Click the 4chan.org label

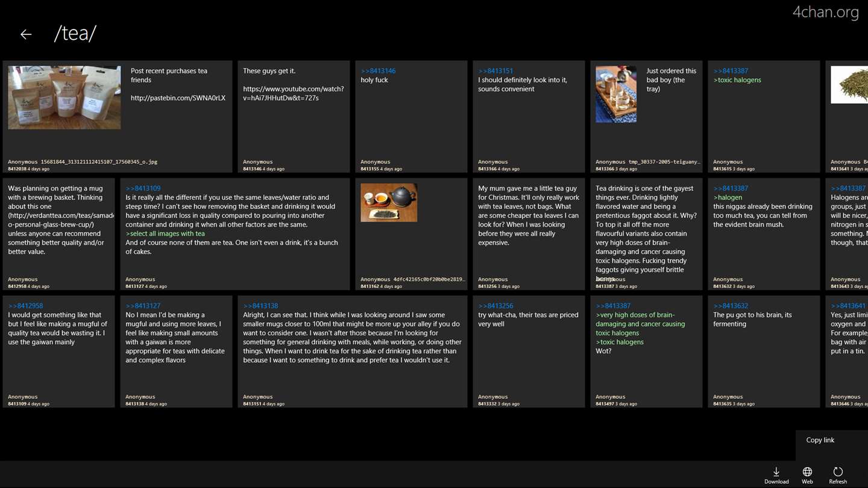pos(825,13)
